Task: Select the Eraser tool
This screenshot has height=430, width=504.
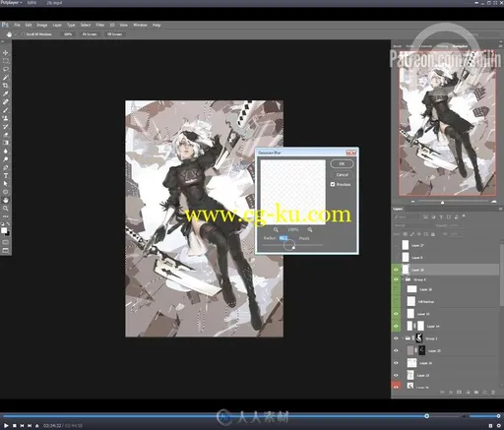Action: pyautogui.click(x=6, y=135)
